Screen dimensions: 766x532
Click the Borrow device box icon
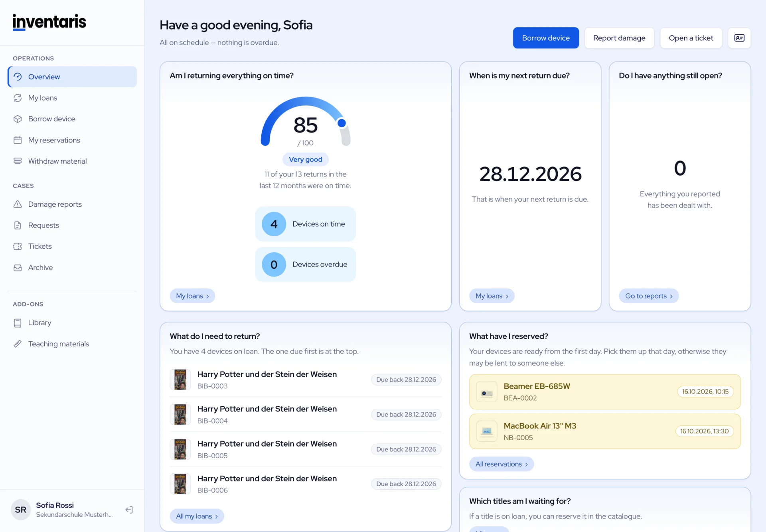click(18, 119)
